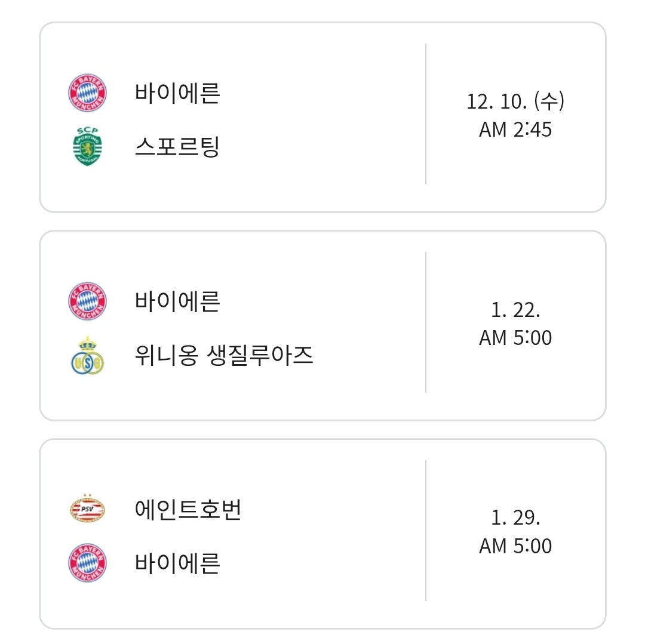Click the 1. 29. match date
This screenshot has height=644, width=645.
click(x=515, y=518)
